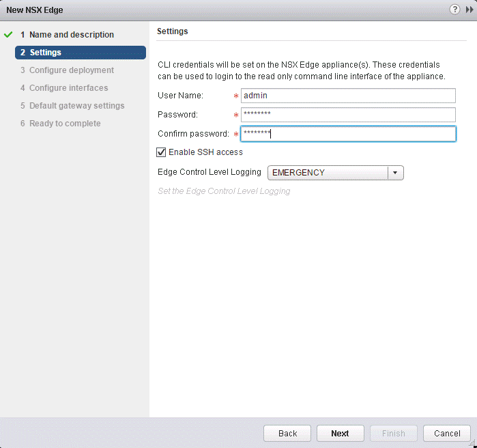This screenshot has height=448, width=477.
Task: Click the double-arrow expand icon in title bar
Action: click(x=469, y=10)
